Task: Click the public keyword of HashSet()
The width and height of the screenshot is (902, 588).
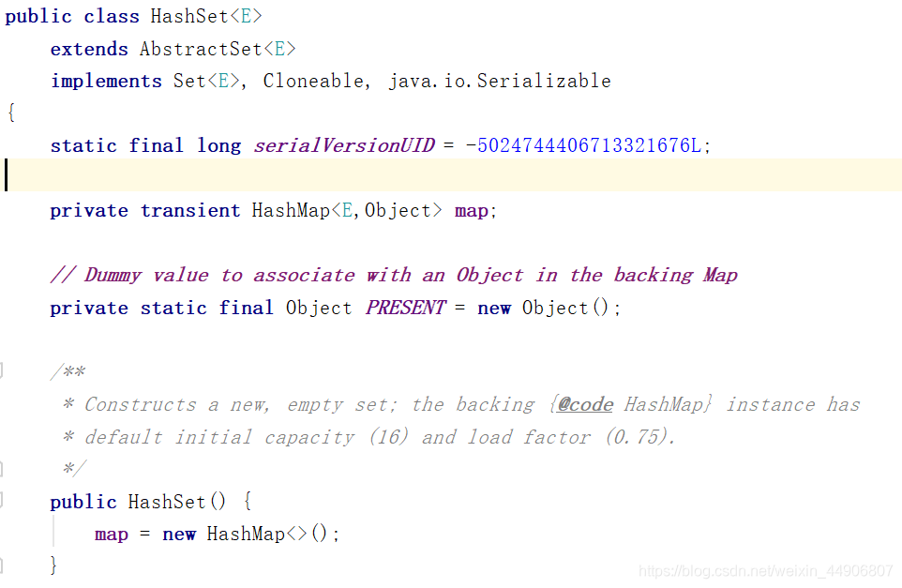Action: coord(83,502)
